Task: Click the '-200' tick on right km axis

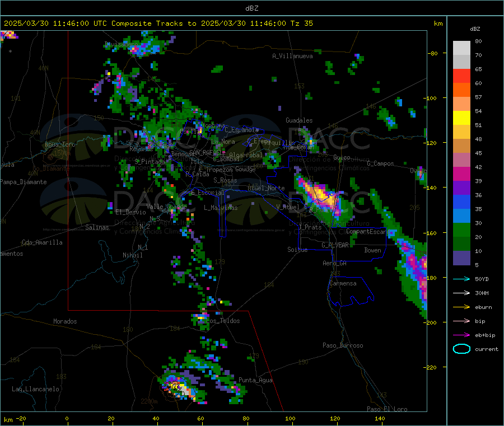Action: coord(430,322)
